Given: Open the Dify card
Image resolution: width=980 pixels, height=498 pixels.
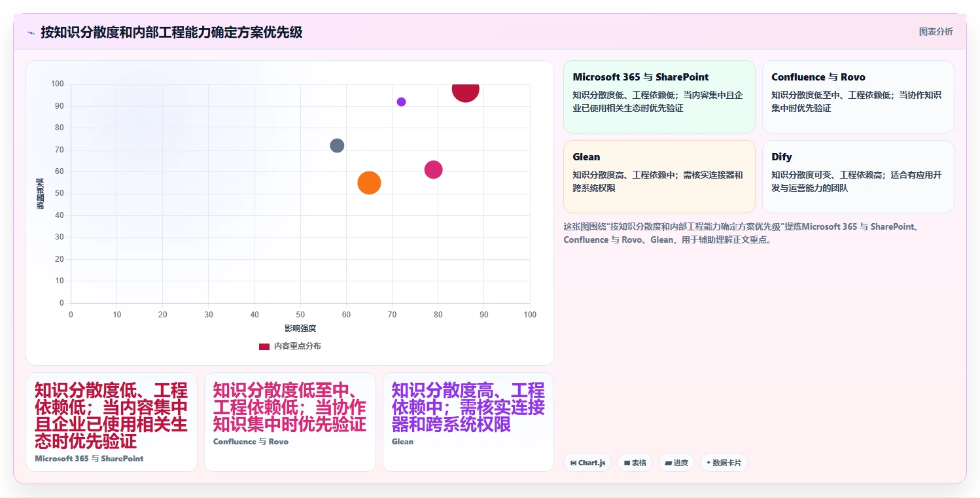Looking at the screenshot, I should coord(858,177).
